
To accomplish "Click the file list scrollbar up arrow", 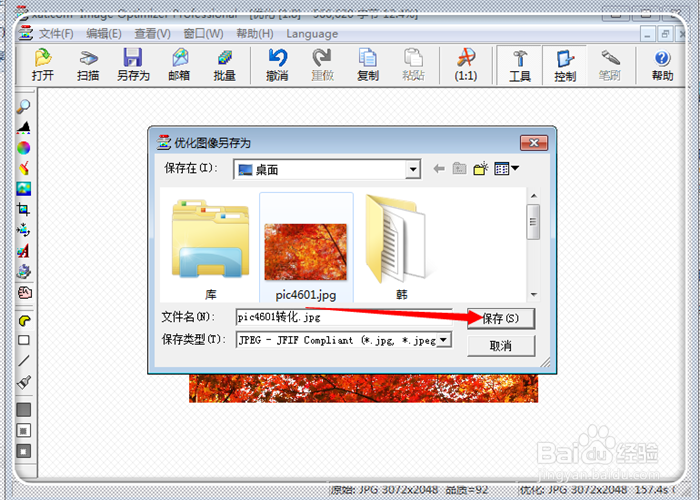I will click(x=533, y=196).
